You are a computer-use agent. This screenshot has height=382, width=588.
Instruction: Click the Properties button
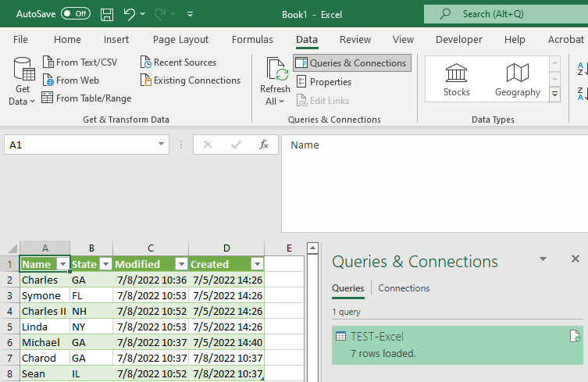tap(323, 82)
